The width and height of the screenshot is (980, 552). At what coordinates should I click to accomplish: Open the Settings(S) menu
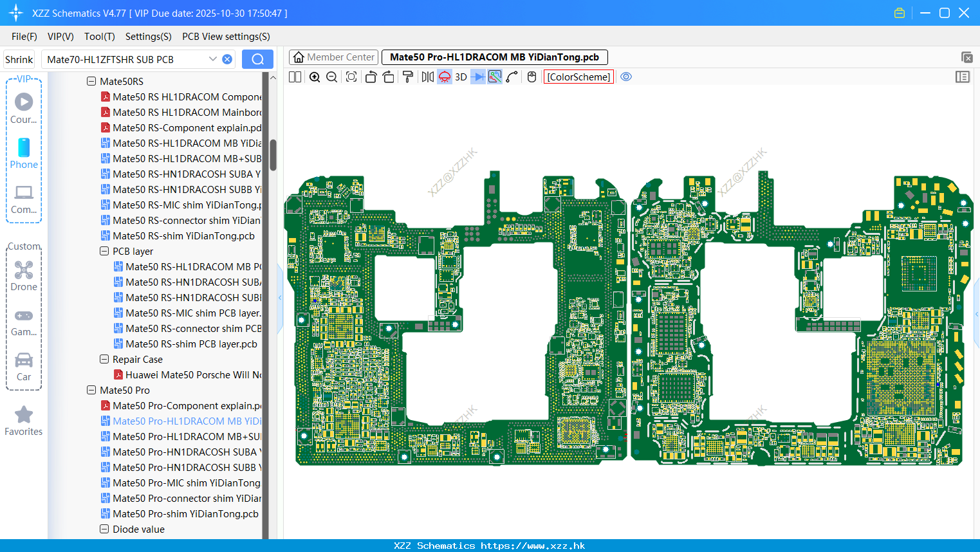pyautogui.click(x=149, y=37)
